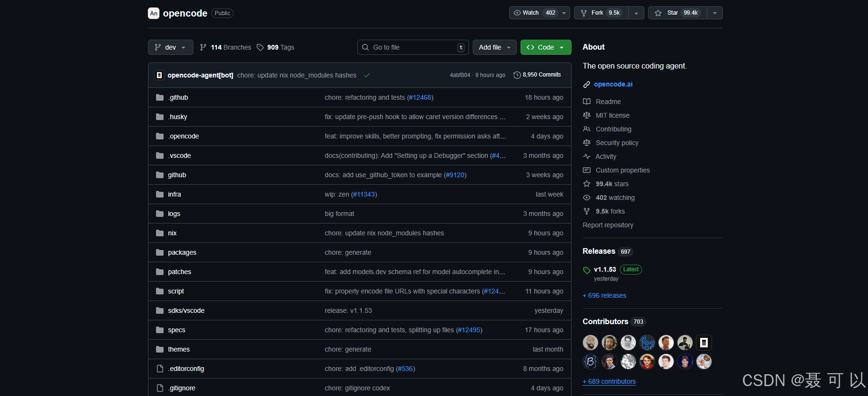Click the .vscode folder icon
The width and height of the screenshot is (868, 396).
click(160, 155)
